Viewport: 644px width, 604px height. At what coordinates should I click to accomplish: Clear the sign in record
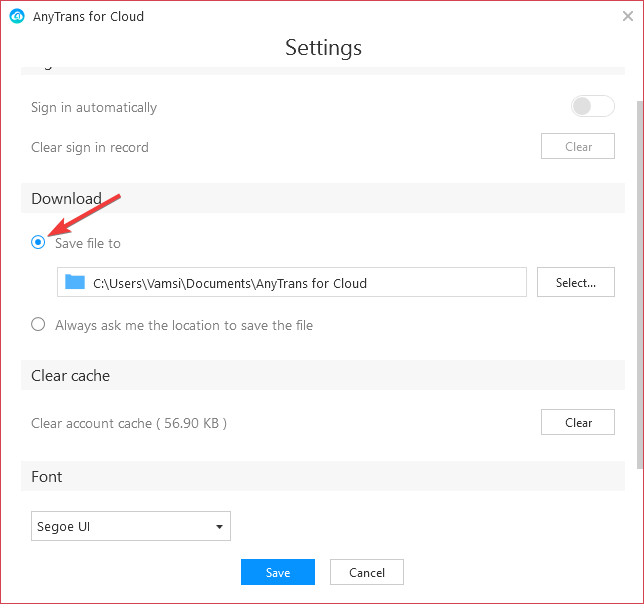[x=577, y=146]
